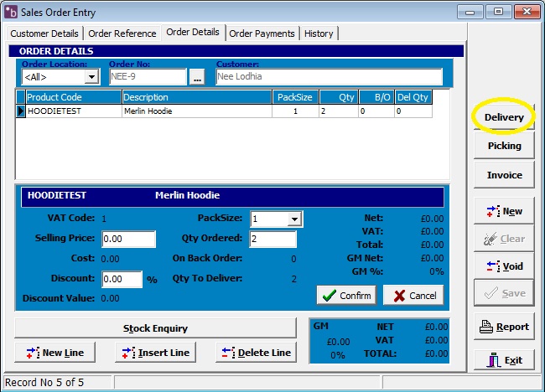The height and width of the screenshot is (392, 545).
Task: Open the Order Reference tab
Action: point(122,34)
